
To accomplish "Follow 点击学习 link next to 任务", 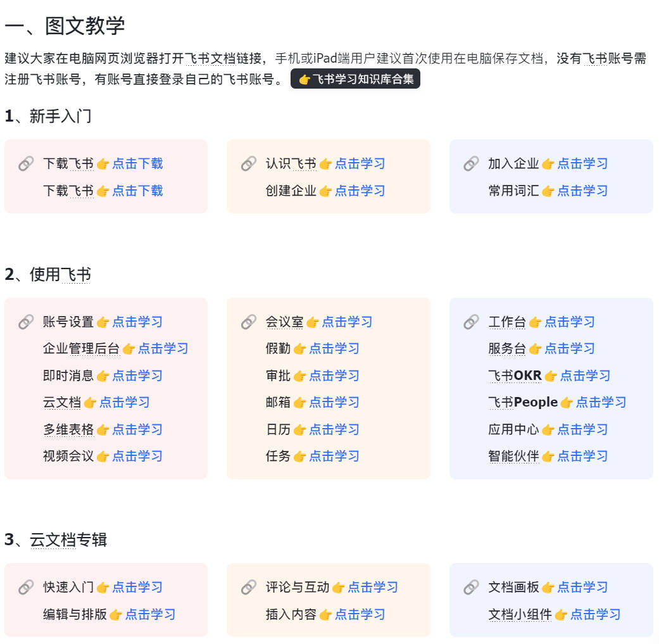I will pyautogui.click(x=334, y=456).
